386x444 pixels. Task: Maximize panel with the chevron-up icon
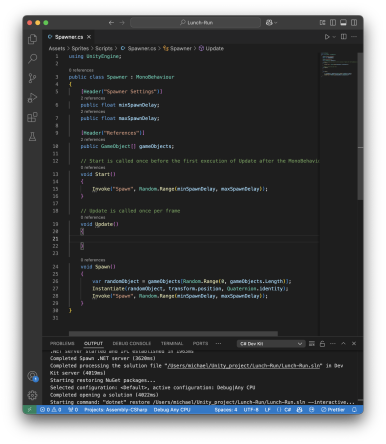343,344
